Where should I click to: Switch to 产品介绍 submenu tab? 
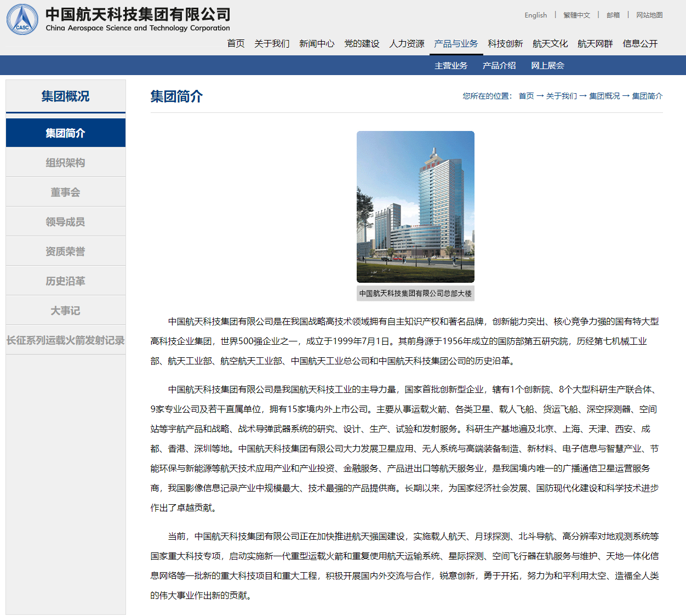point(499,65)
